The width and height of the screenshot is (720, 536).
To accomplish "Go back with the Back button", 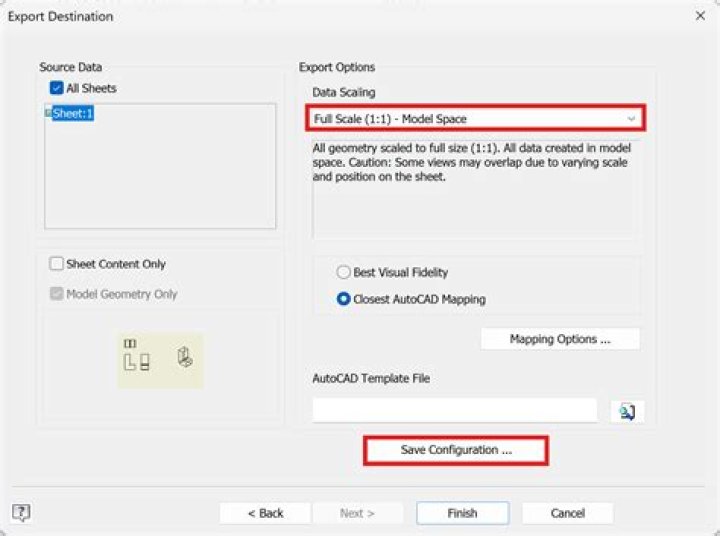I will coord(265,513).
